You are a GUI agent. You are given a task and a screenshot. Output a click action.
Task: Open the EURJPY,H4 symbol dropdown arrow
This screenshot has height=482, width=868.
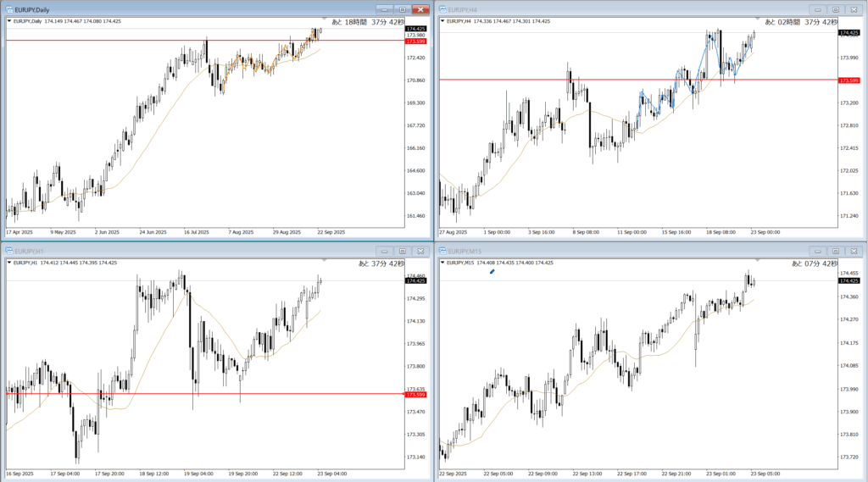click(x=443, y=21)
